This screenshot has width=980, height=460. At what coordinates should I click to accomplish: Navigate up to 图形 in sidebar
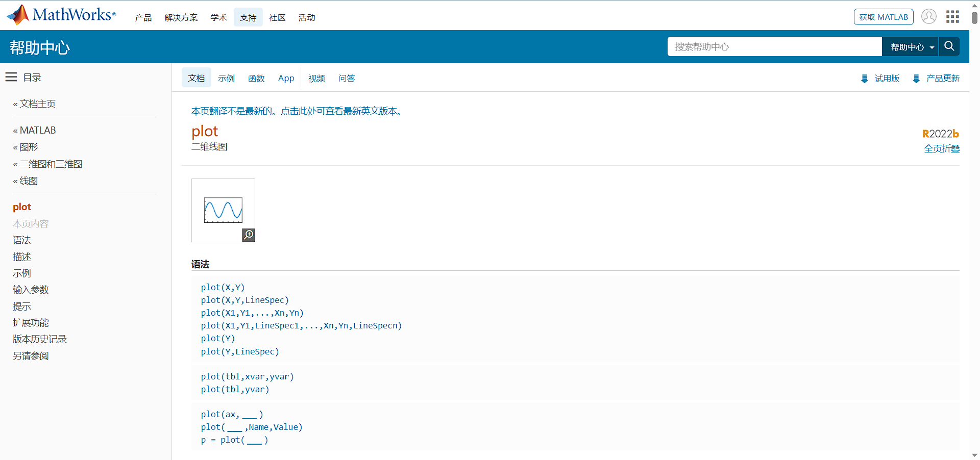[x=29, y=147]
